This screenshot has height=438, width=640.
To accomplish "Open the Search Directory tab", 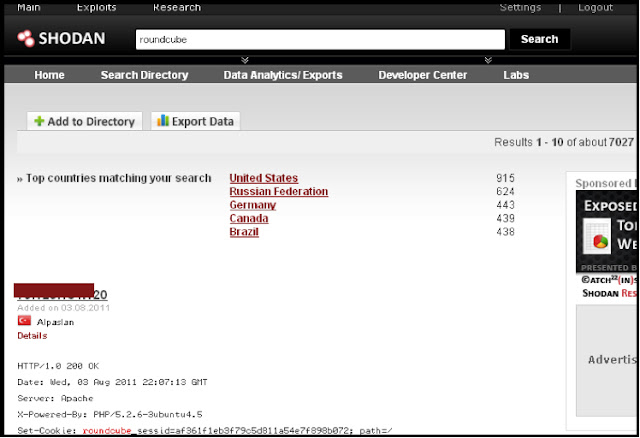I will 144,75.
